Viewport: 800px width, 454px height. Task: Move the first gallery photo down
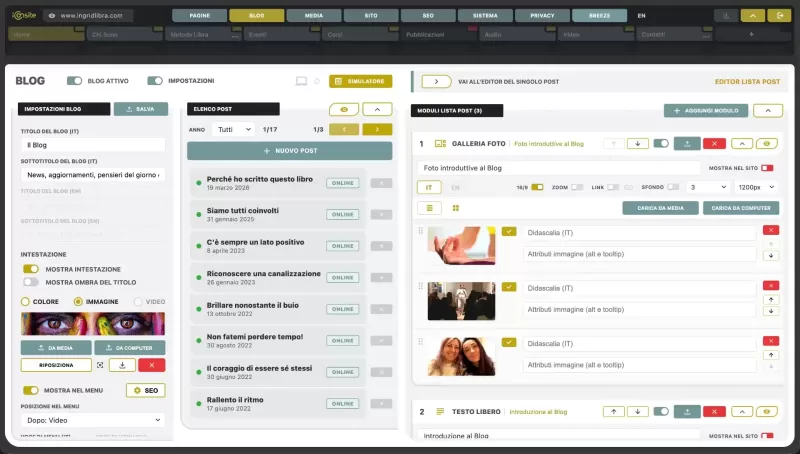tap(770, 256)
